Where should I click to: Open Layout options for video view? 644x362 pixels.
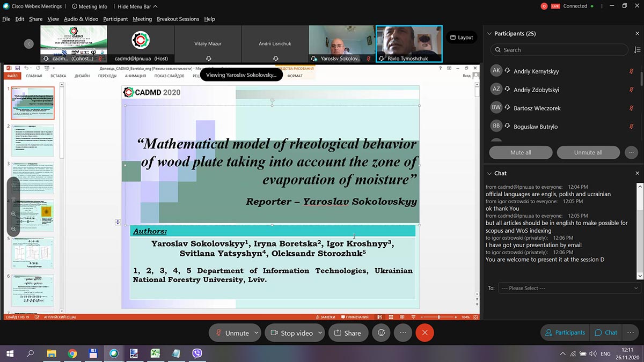click(462, 38)
